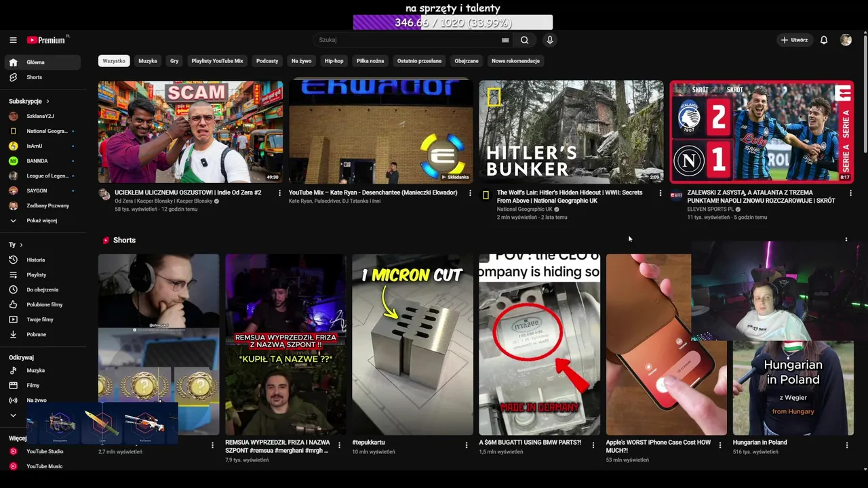Open options for Bugatti BMW parts short
The image size is (868, 488).
click(x=593, y=445)
